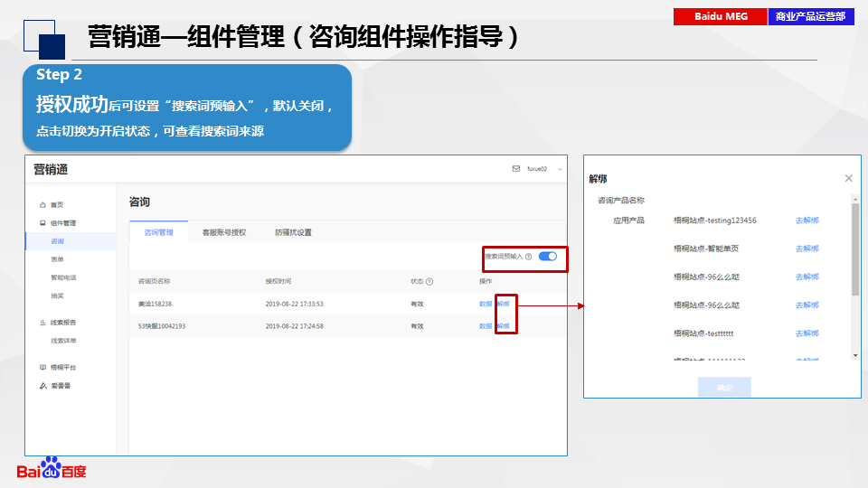
Task: Click the 授权时间 column header
Action: (x=278, y=282)
